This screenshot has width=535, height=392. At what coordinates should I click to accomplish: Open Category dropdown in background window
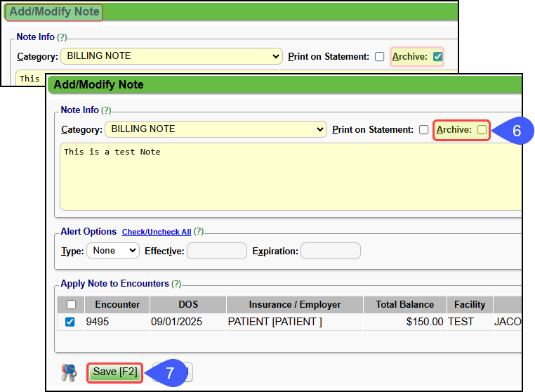tap(171, 56)
